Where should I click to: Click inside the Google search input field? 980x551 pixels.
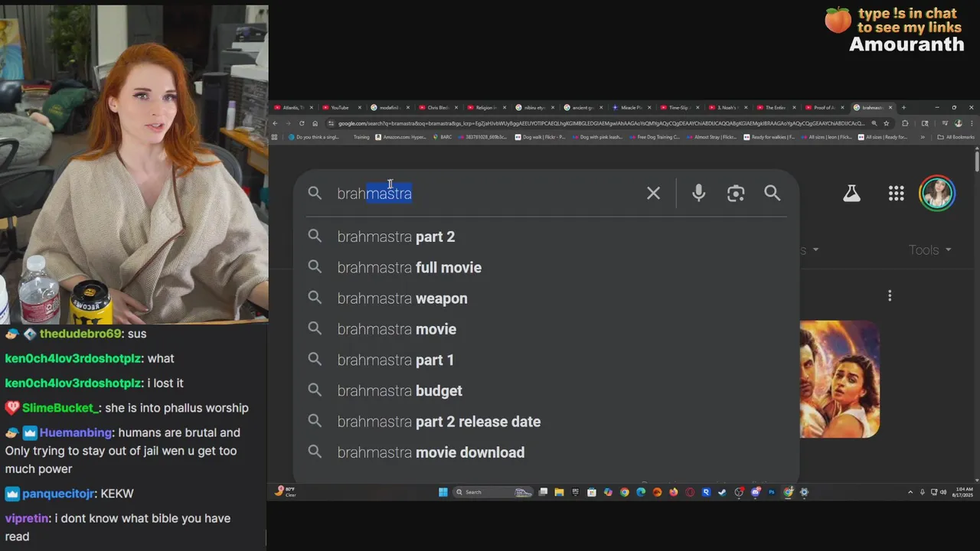486,194
